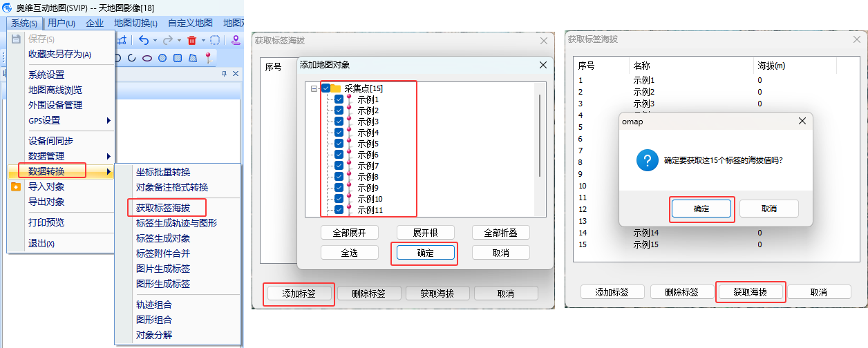
Task: Open the redo history dropdown arrow
Action: tap(180, 40)
